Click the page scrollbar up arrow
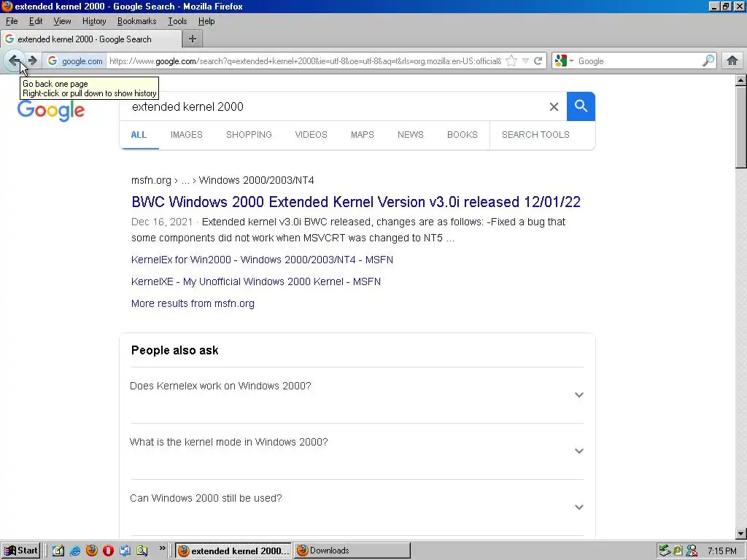The image size is (747, 560). click(x=741, y=80)
